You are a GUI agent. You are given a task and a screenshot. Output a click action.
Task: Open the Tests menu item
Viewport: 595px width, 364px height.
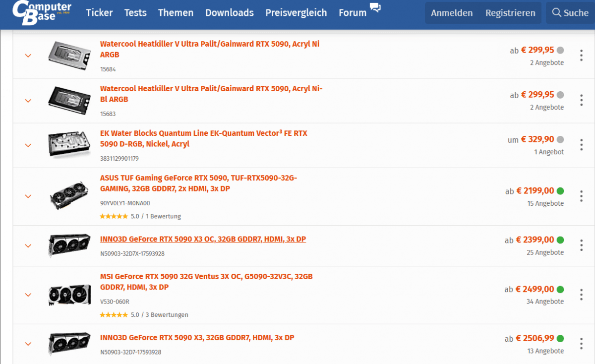(x=135, y=13)
